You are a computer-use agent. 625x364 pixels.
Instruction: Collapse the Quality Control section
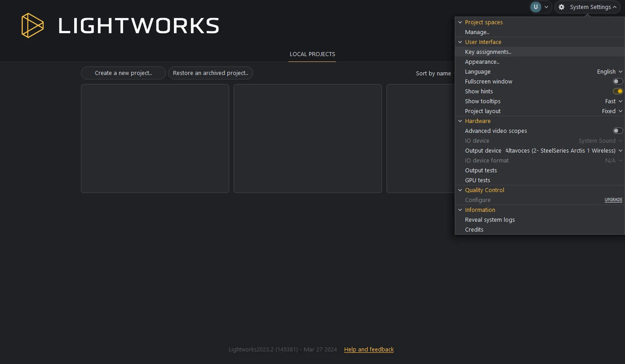tap(460, 190)
